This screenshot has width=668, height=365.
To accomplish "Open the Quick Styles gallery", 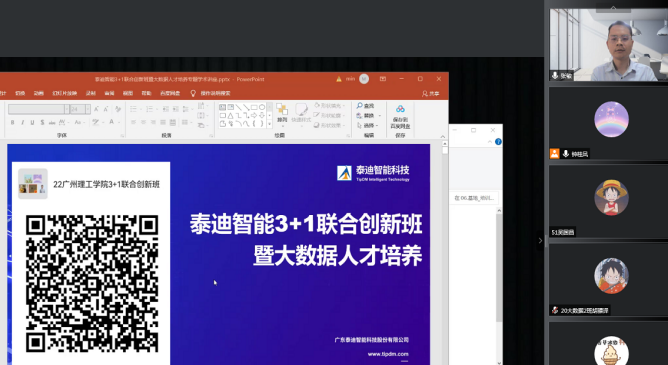I will tap(301, 113).
